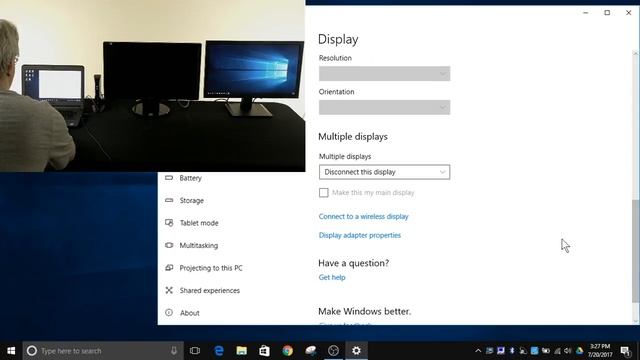Click the Settings window scrollbar thumb

[x=635, y=251]
